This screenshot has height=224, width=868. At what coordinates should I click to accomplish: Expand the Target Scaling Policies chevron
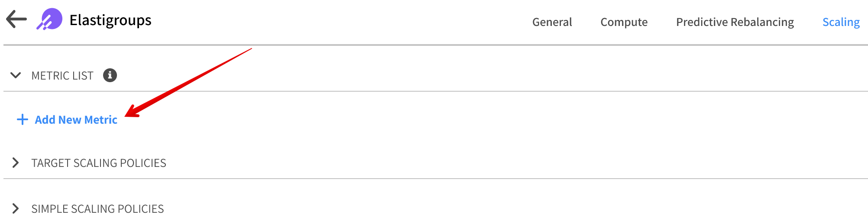(16, 163)
